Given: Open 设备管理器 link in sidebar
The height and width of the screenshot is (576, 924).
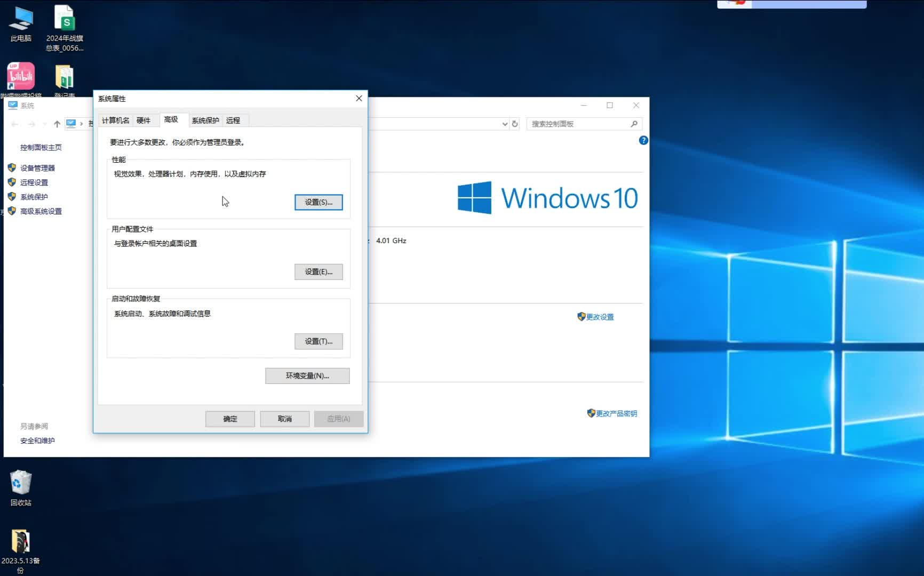Looking at the screenshot, I should 37,168.
